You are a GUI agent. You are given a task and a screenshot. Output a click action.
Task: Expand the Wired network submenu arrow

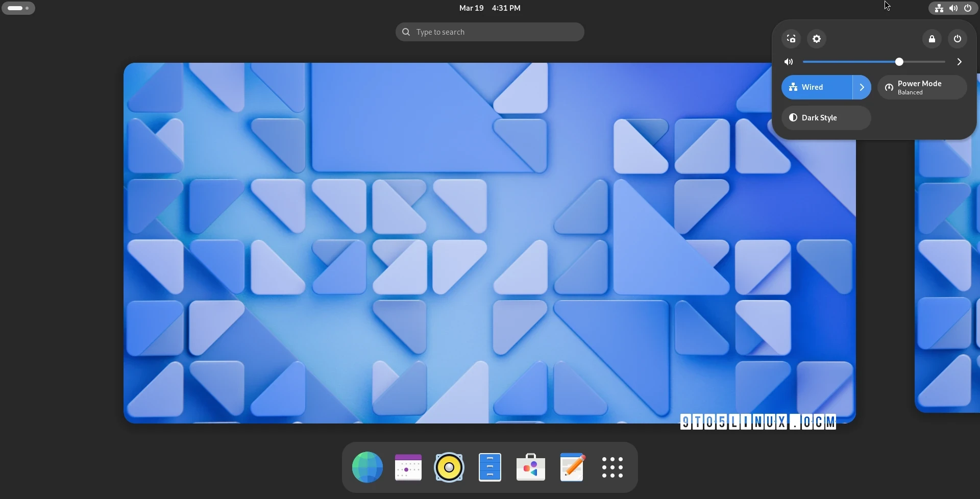click(863, 87)
